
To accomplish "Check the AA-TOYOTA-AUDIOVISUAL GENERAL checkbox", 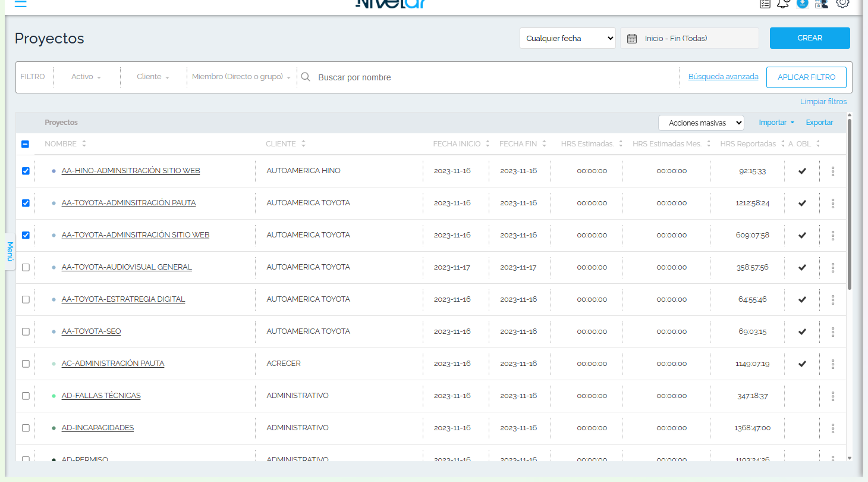I will point(26,267).
